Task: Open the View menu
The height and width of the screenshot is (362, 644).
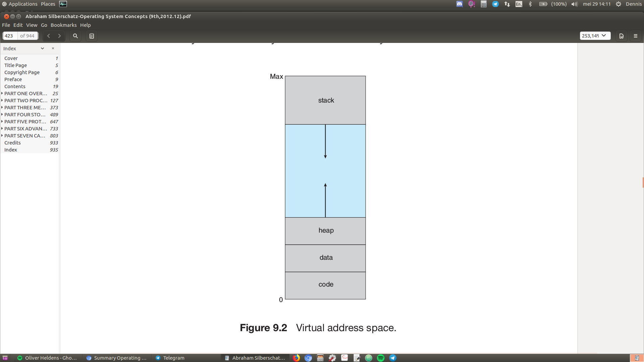Action: point(32,25)
